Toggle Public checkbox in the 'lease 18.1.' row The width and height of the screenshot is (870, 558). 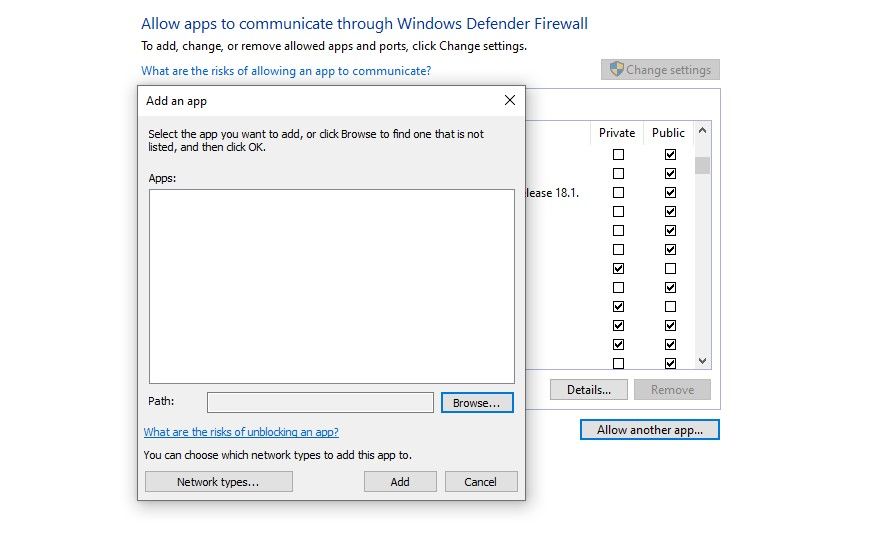670,192
